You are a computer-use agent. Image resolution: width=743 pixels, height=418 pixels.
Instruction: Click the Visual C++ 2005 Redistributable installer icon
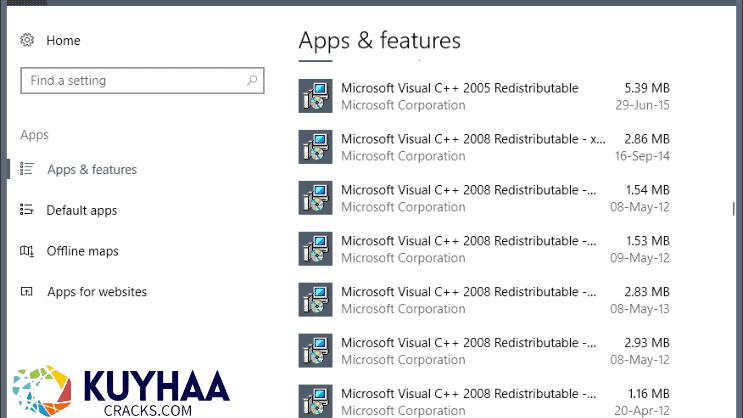(315, 96)
